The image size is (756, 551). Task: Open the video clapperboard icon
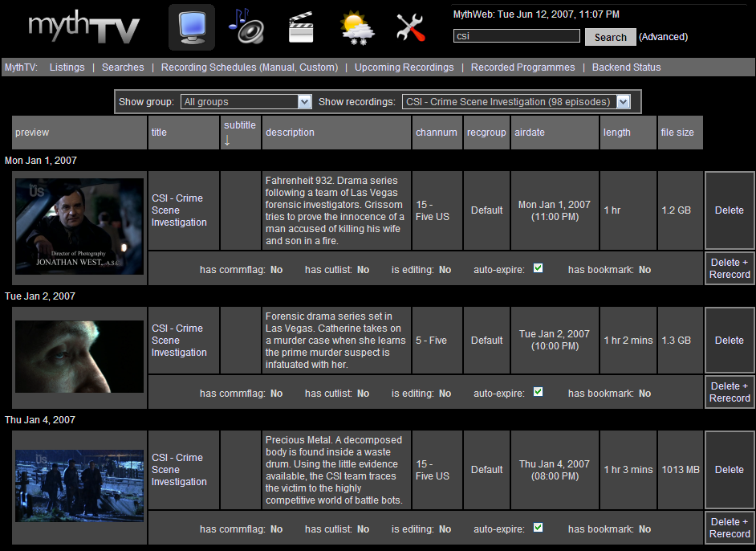pos(301,27)
